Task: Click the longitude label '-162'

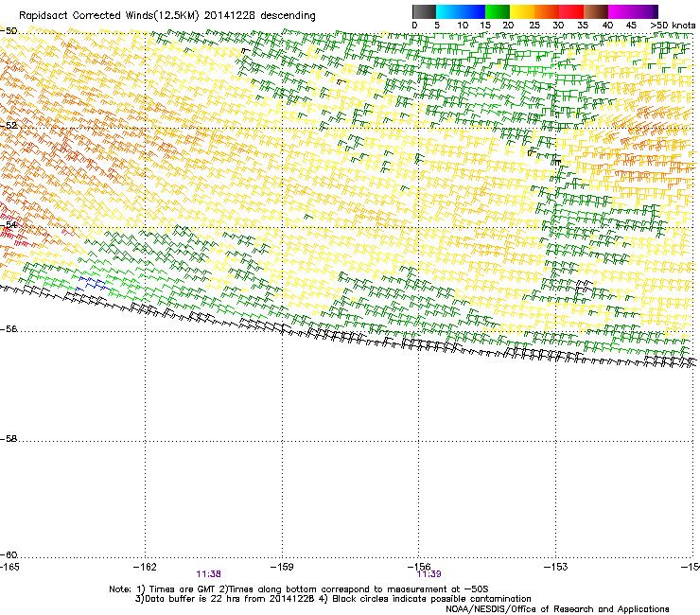Action: [x=145, y=567]
